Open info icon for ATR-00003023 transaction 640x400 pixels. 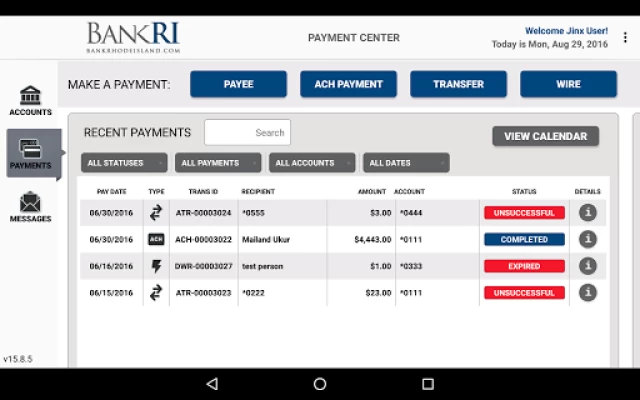pyautogui.click(x=588, y=293)
